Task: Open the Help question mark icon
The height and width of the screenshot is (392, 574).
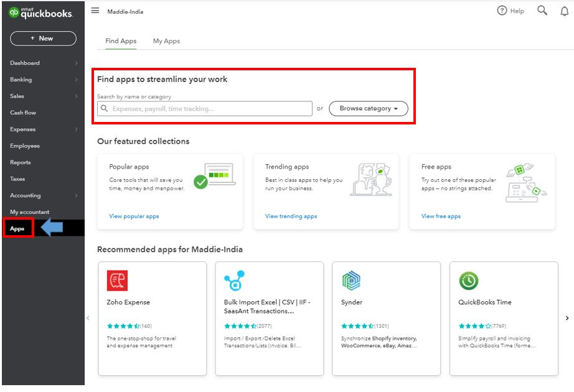Action: coord(502,11)
